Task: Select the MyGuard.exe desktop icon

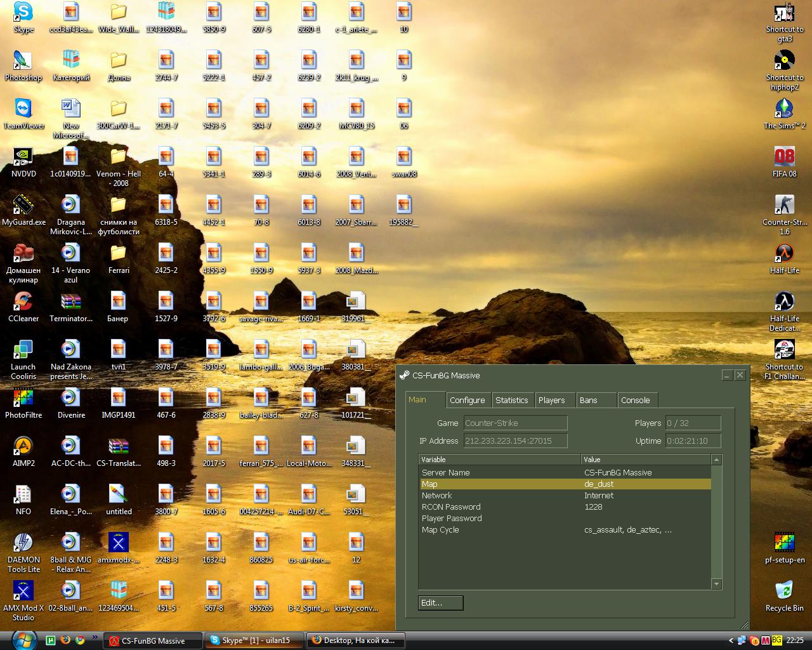Action: [x=23, y=210]
